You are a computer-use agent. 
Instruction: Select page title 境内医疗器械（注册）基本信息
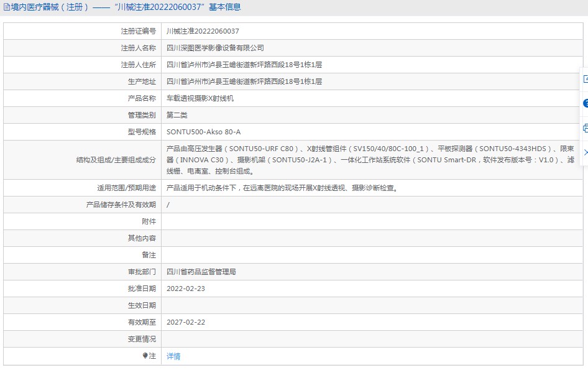click(x=126, y=7)
